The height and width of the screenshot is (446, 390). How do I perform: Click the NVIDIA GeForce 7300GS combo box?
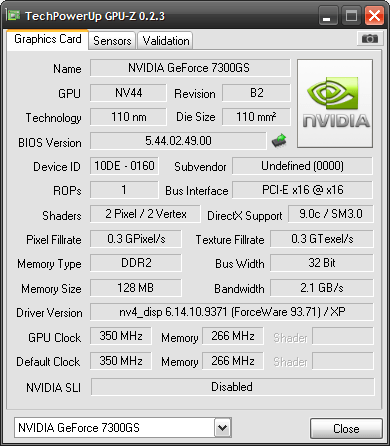[123, 427]
